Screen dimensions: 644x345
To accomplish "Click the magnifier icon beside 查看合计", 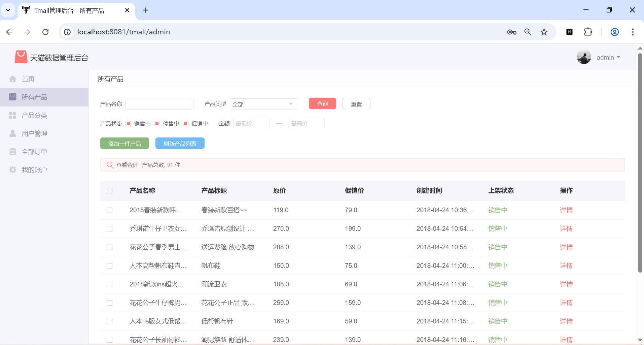I will pos(110,165).
